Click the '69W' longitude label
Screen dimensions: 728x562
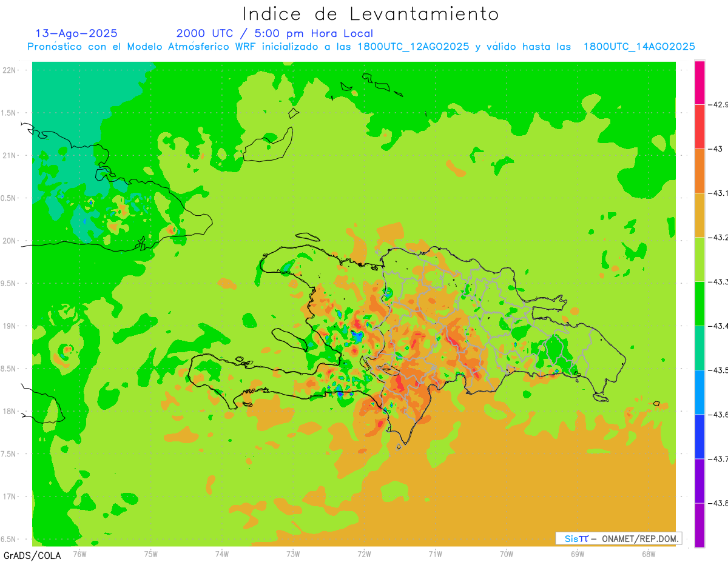coord(577,554)
